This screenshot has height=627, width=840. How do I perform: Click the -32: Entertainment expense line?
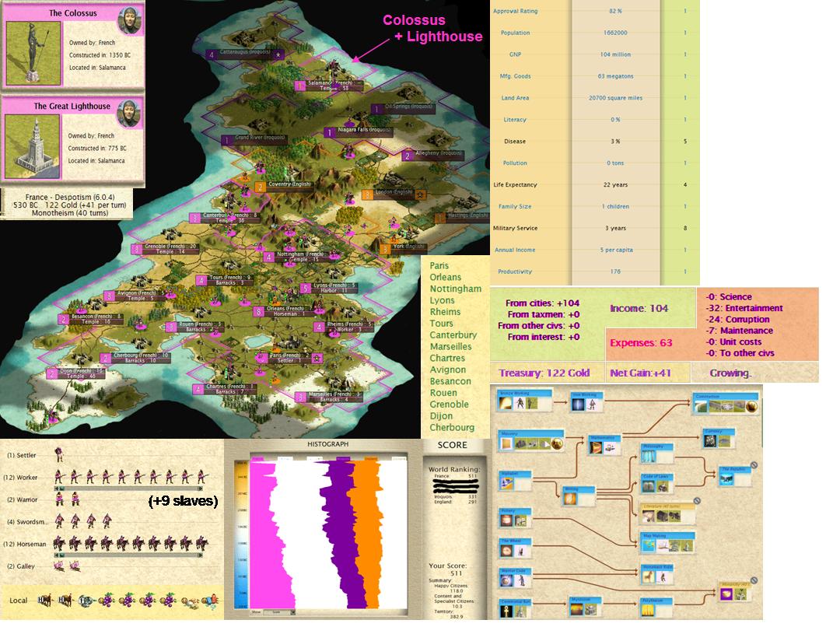coord(744,308)
